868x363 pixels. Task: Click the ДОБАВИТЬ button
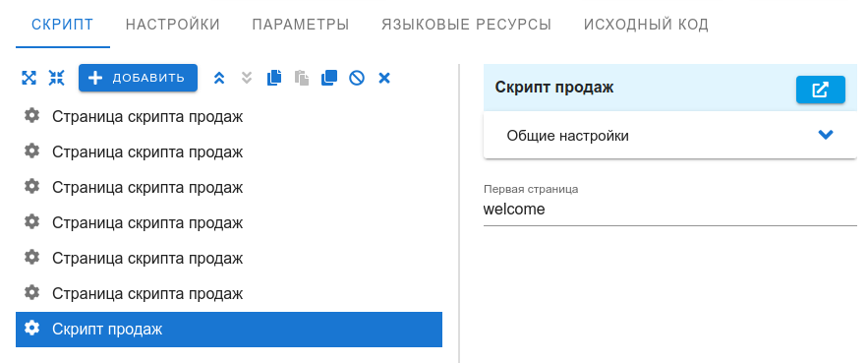tap(138, 78)
